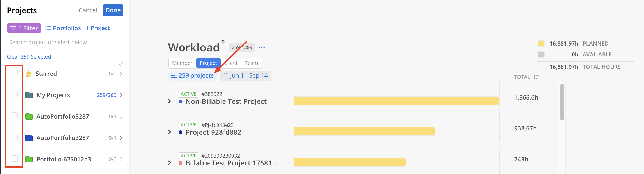Click the Clear 259 Selected link

[29, 57]
